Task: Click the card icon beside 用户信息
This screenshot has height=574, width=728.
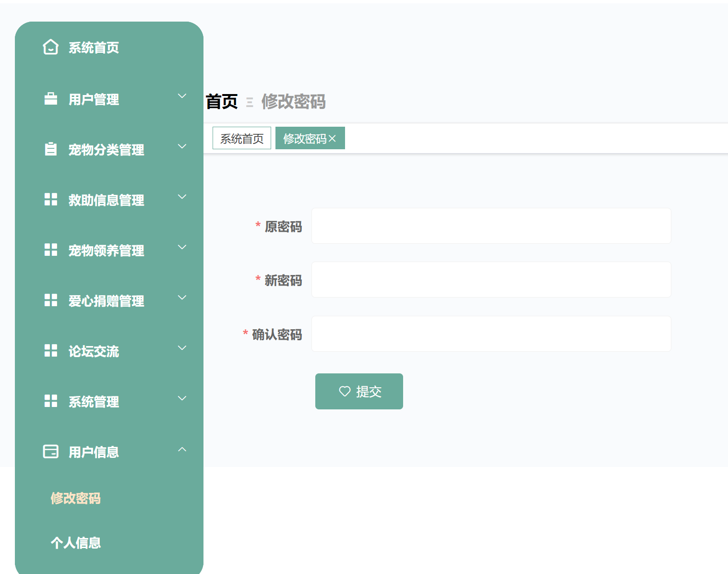Action: pos(50,452)
